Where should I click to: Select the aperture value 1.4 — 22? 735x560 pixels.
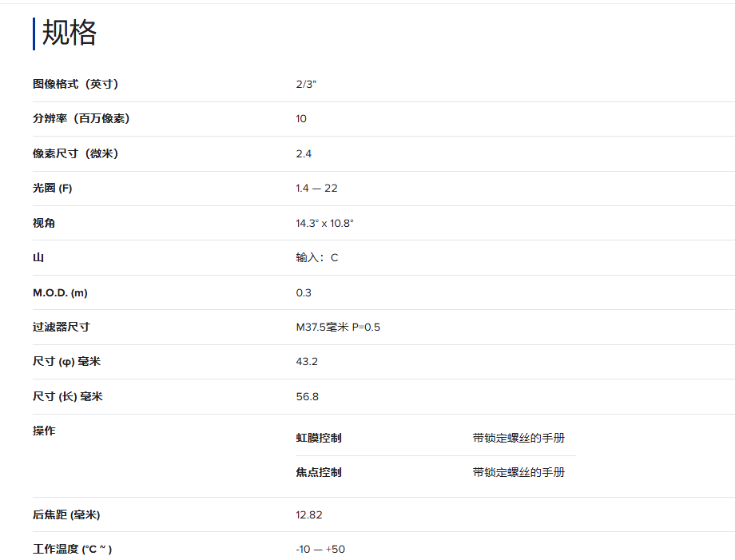[x=316, y=189]
